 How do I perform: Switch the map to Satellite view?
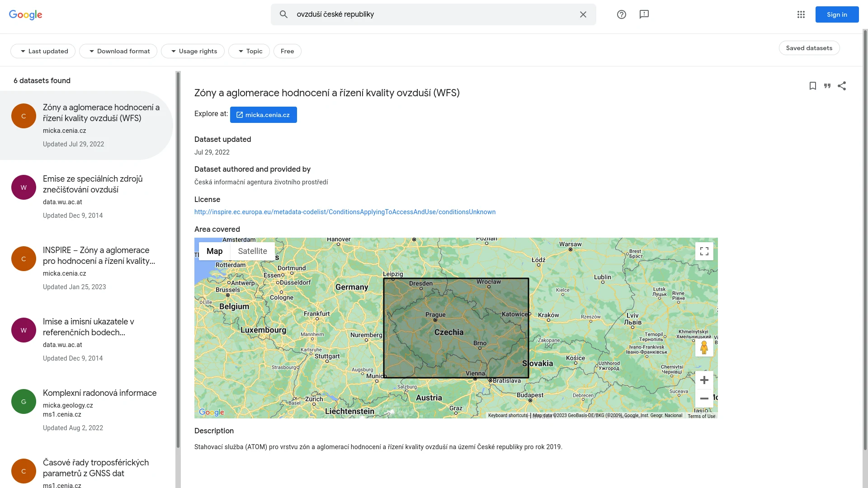(x=253, y=251)
